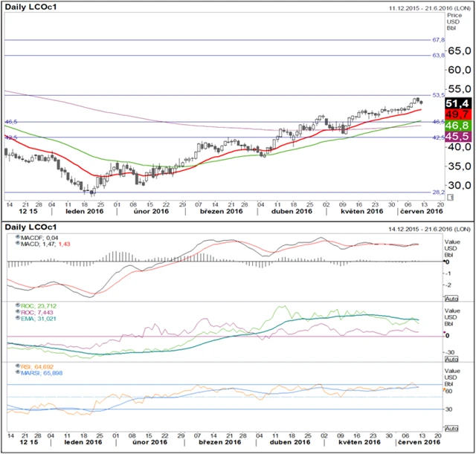This screenshot has height=454, width=476.
Task: Click the MARSI 65,898 indicator icon
Action: (x=19, y=373)
